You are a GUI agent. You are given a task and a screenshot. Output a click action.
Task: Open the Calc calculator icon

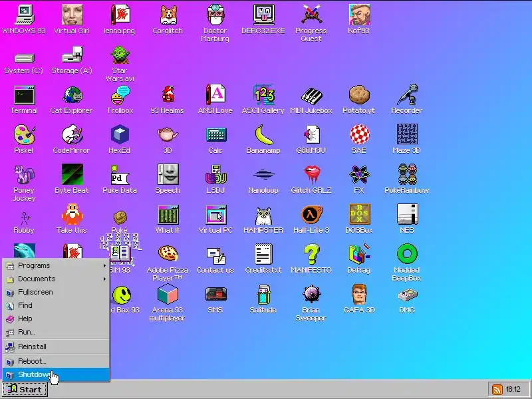[x=215, y=135]
